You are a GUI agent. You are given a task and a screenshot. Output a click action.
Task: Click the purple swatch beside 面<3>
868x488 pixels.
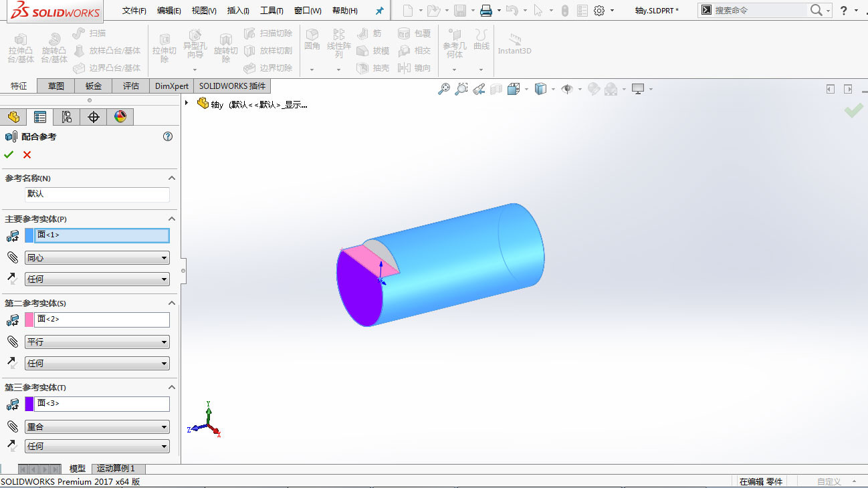(x=29, y=404)
